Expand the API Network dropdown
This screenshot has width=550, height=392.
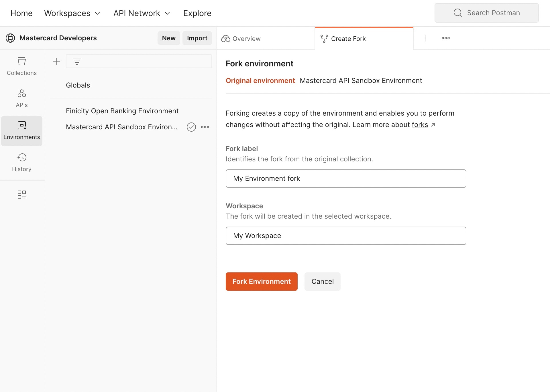tap(142, 13)
